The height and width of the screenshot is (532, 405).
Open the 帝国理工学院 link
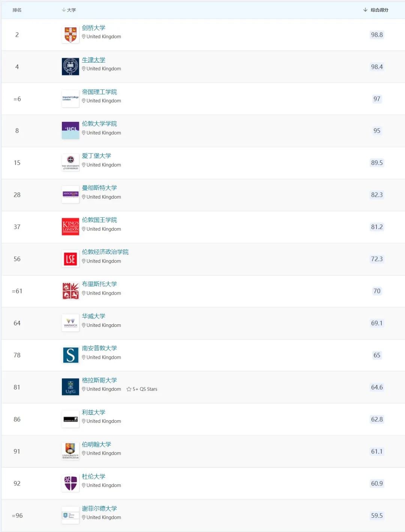[x=99, y=92]
